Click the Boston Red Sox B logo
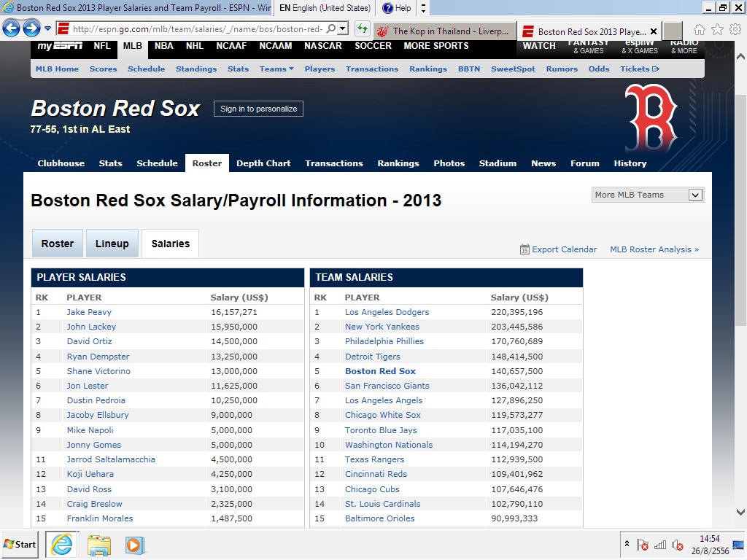Image resolution: width=747 pixels, height=560 pixels. pyautogui.click(x=651, y=117)
